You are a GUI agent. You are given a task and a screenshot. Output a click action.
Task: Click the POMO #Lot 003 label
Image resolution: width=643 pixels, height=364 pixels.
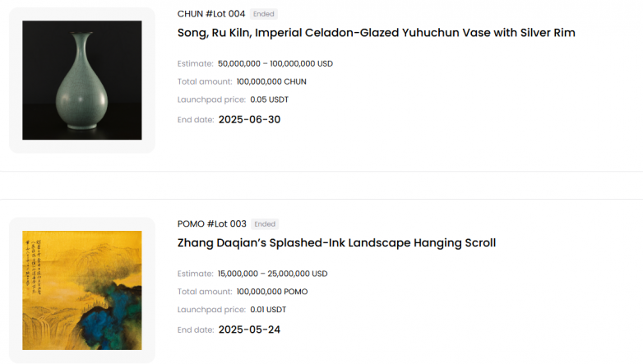pos(212,224)
